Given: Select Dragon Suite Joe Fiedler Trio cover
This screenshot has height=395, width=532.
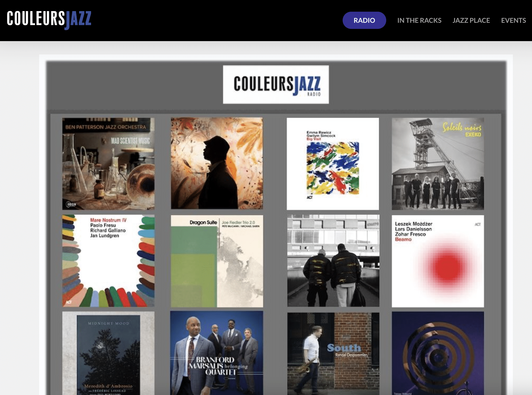Looking at the screenshot, I should (217, 261).
